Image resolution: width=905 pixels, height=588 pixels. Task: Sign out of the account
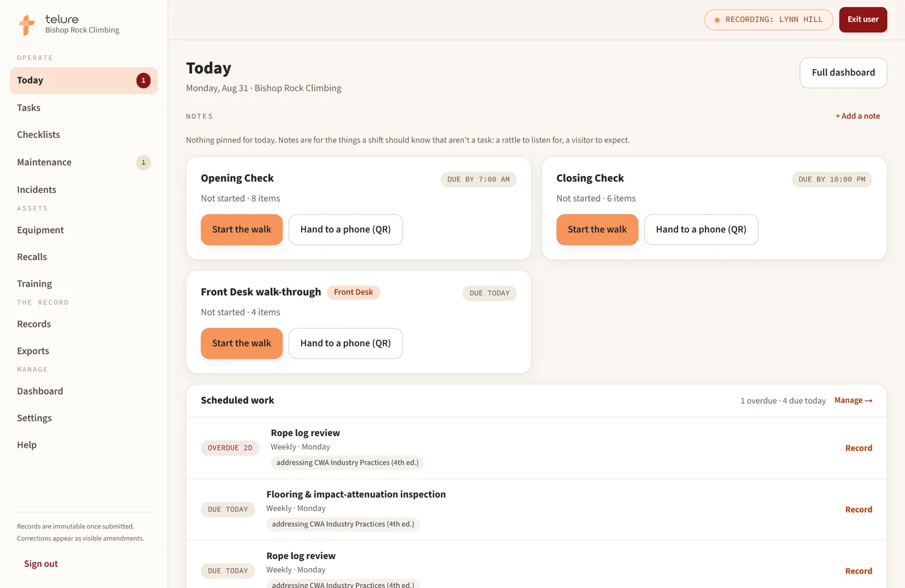coord(41,564)
